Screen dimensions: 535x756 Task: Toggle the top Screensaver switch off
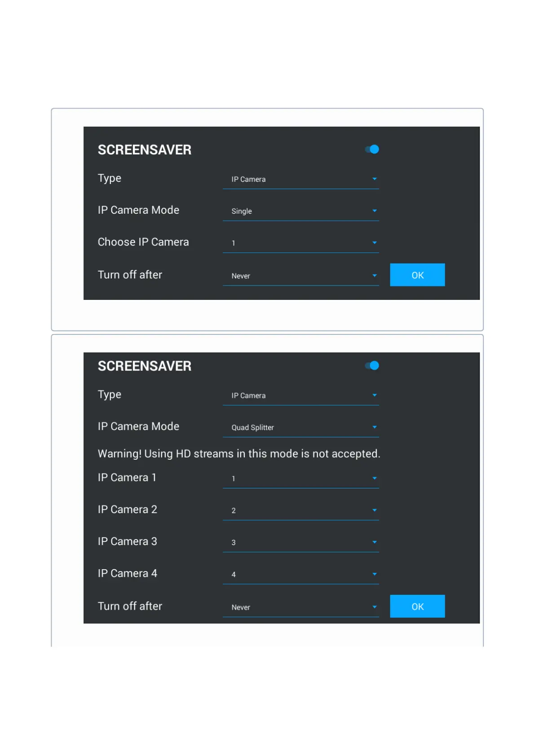click(x=372, y=149)
